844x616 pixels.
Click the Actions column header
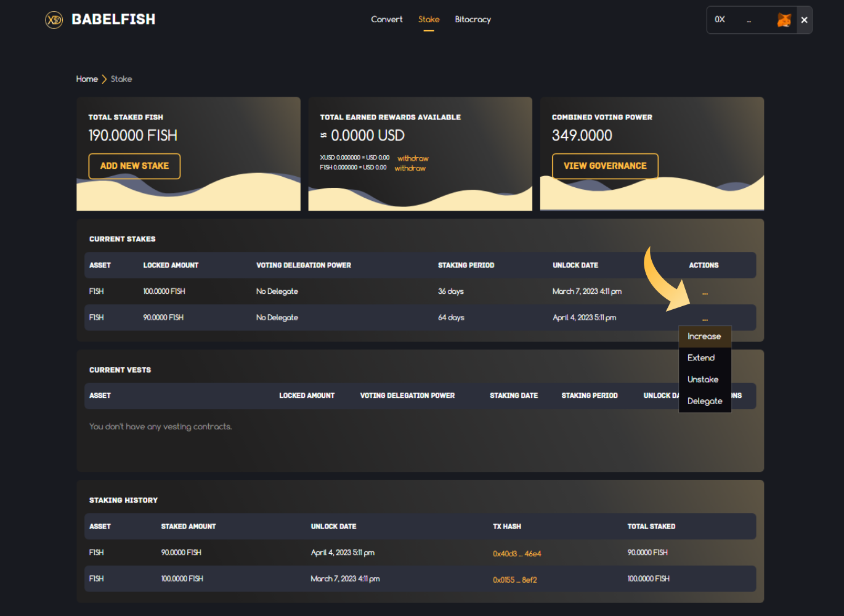coord(704,265)
